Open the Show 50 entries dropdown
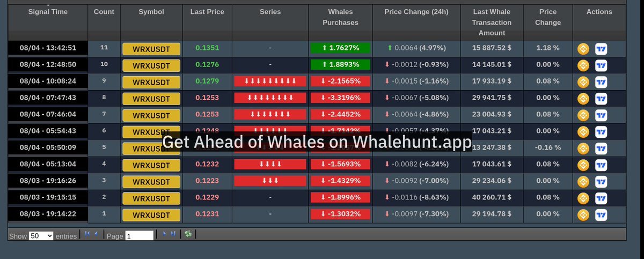Screen dimensions: 644x259 tap(41, 236)
